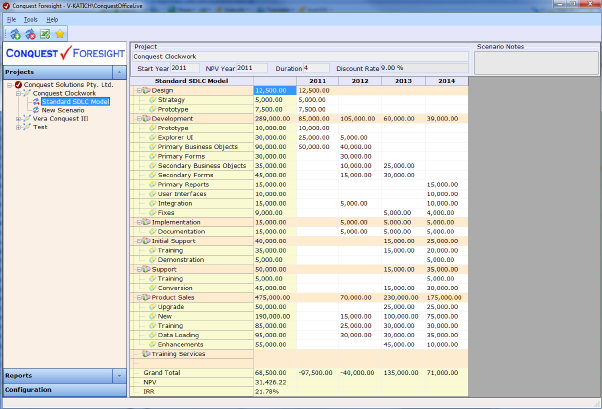Click the Integration item icon
This screenshot has width=602, height=409.
(x=152, y=203)
